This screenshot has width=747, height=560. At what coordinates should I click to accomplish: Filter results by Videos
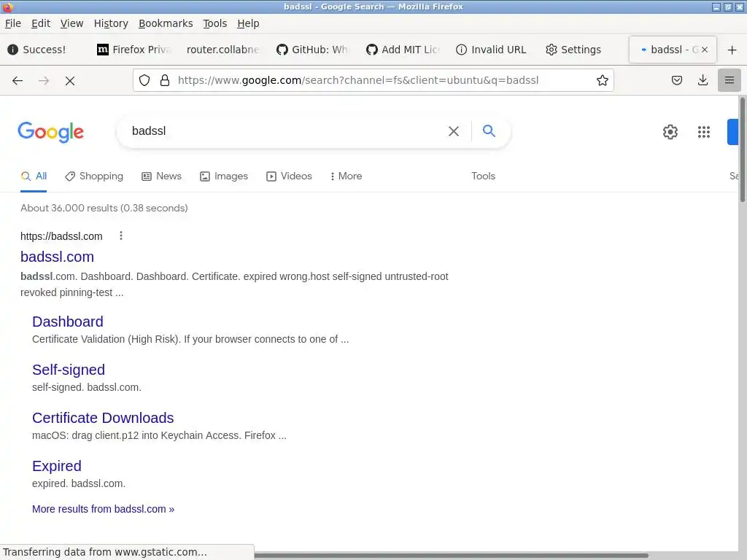(x=289, y=176)
